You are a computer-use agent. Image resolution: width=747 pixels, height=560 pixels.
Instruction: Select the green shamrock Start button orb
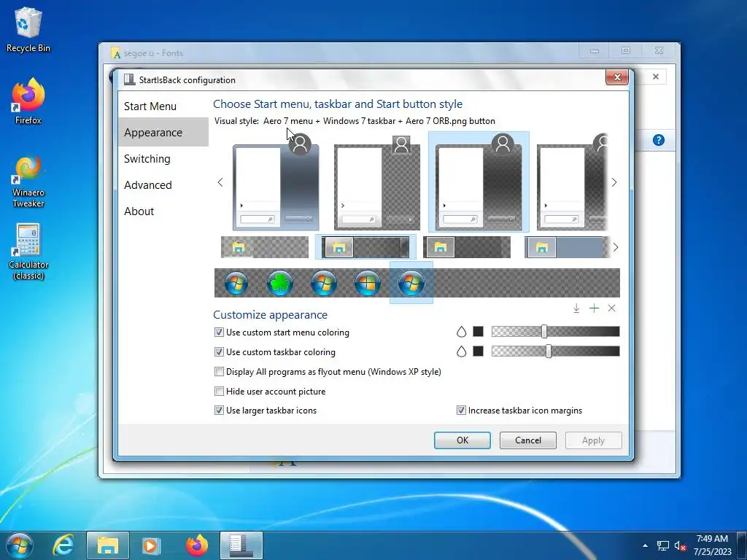(x=280, y=283)
